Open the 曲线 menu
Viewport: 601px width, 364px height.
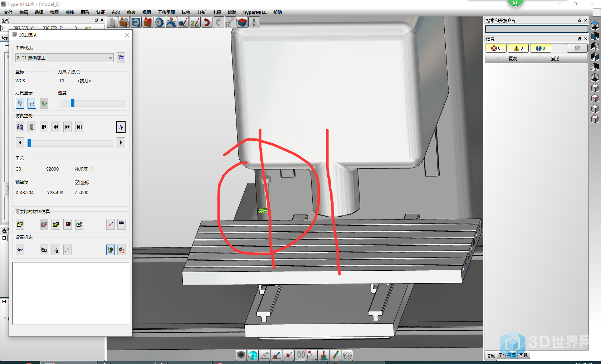pyautogui.click(x=70, y=13)
